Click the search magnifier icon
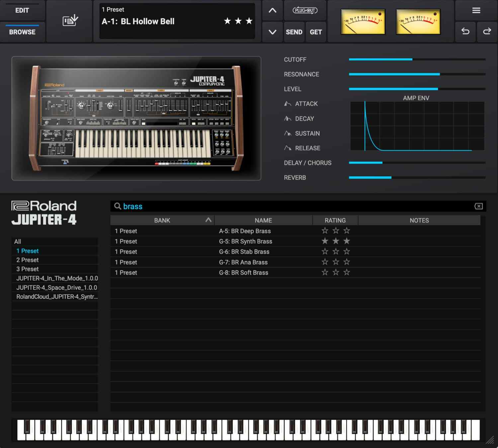 click(x=118, y=206)
